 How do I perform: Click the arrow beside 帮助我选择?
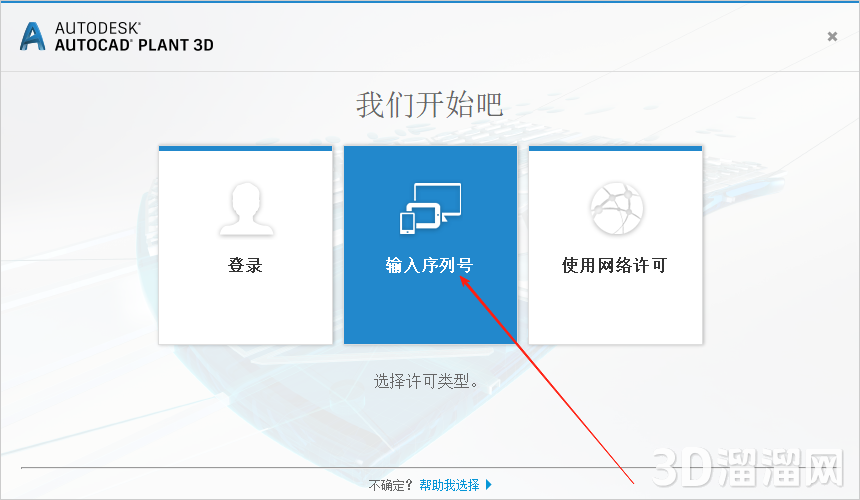(489, 485)
